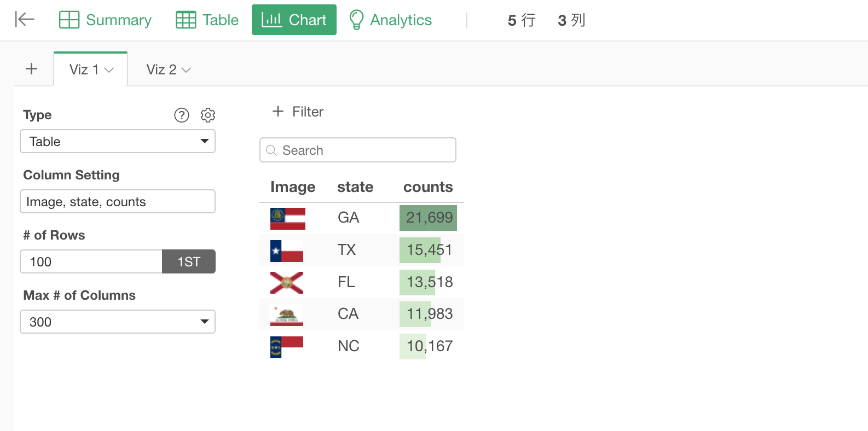The width and height of the screenshot is (868, 431).
Task: Focus the Search input field
Action: pyautogui.click(x=358, y=150)
